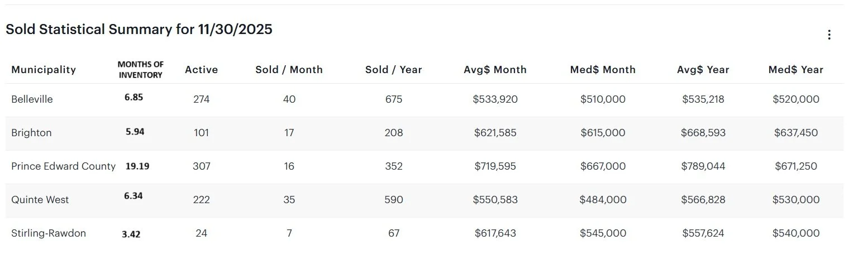Click the Months of Inventory header
This screenshot has height=274, width=868.
coord(141,70)
